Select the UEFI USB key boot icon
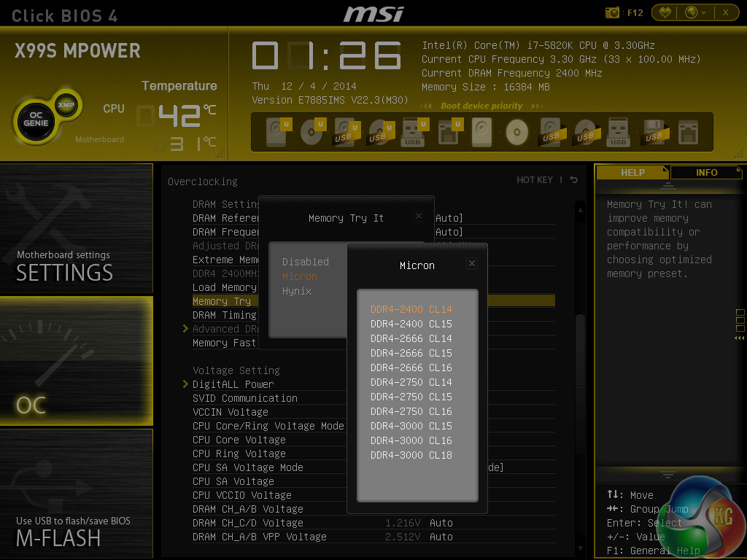The width and height of the screenshot is (747, 560). point(414,131)
